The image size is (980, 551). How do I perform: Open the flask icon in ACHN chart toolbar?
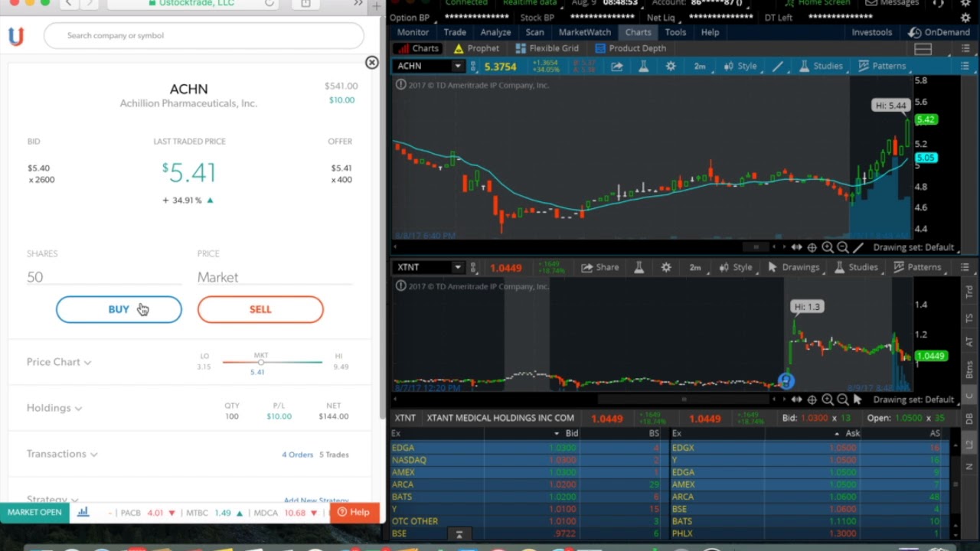pos(643,67)
